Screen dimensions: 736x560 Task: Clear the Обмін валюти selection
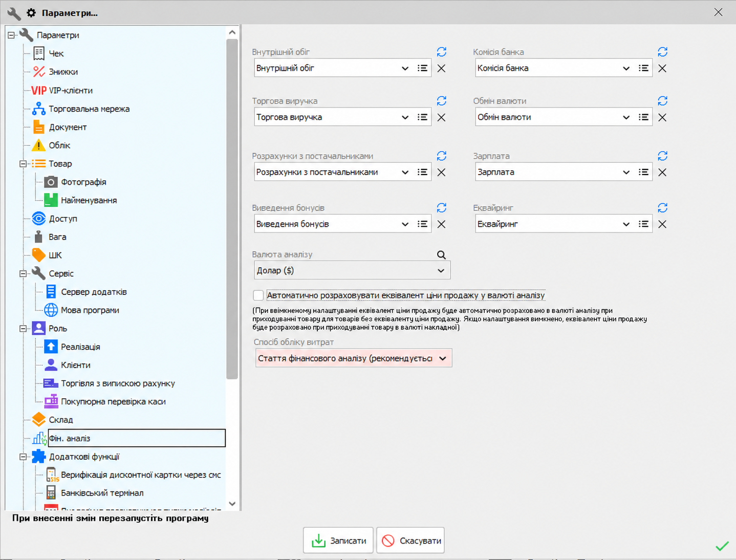pos(662,117)
